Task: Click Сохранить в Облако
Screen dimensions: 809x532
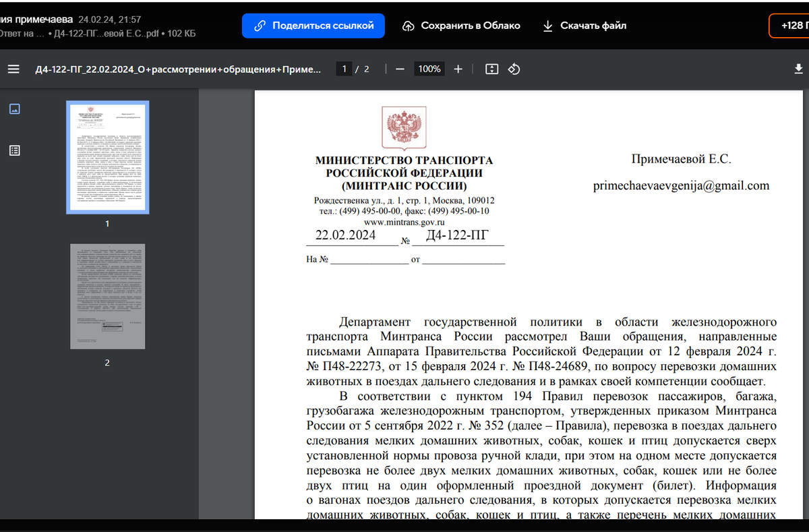Action: [462, 26]
